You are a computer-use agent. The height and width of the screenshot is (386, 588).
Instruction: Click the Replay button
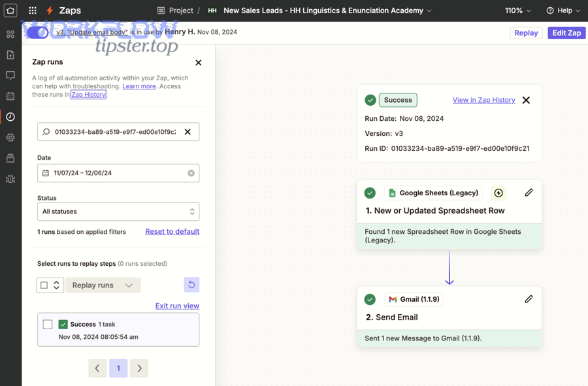tap(526, 33)
